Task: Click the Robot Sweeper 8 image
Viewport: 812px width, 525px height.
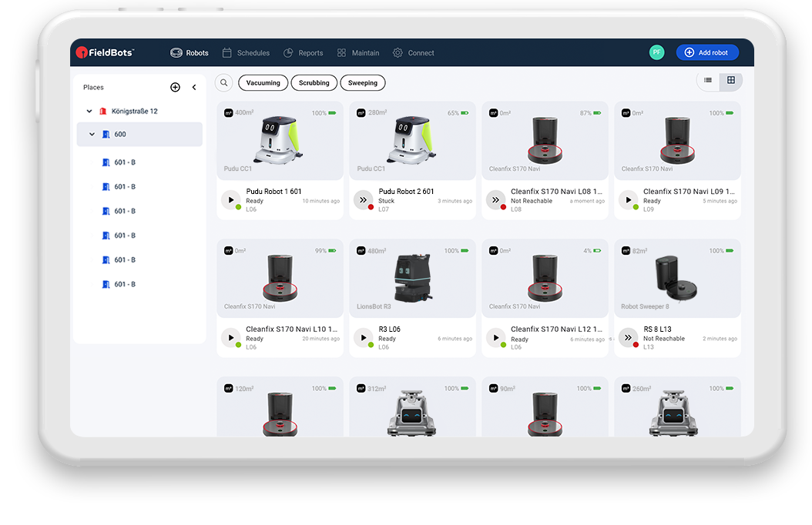Action: click(676, 277)
